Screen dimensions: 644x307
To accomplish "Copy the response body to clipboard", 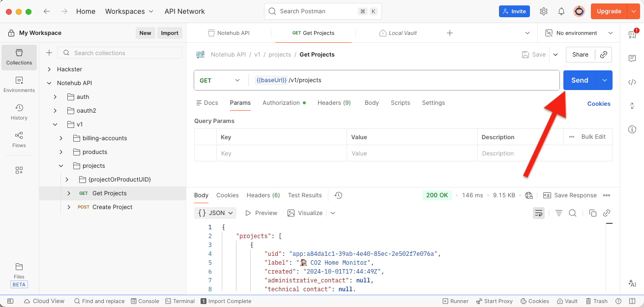I will (x=593, y=213).
